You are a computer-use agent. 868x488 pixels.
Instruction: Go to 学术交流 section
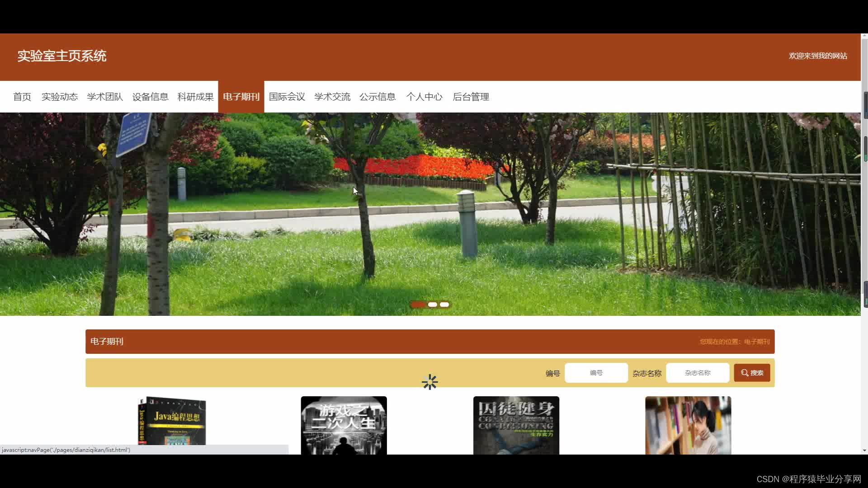(x=332, y=97)
